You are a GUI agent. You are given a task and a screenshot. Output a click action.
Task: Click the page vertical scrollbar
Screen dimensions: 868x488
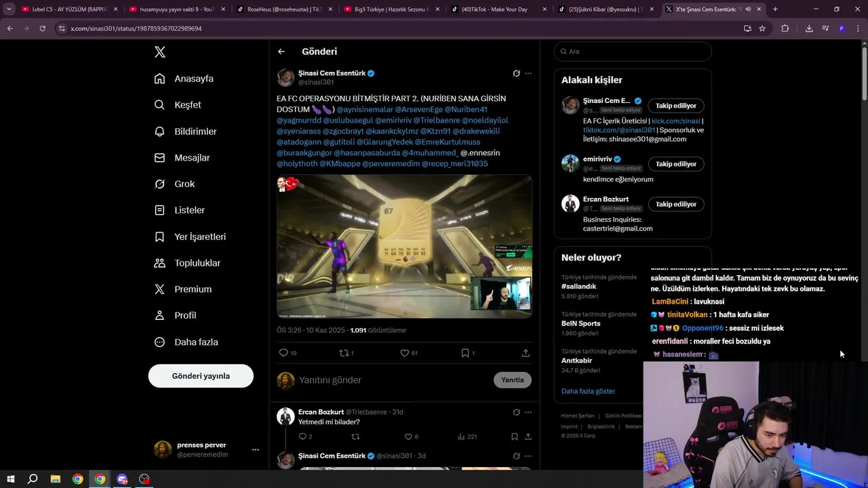coord(864,75)
